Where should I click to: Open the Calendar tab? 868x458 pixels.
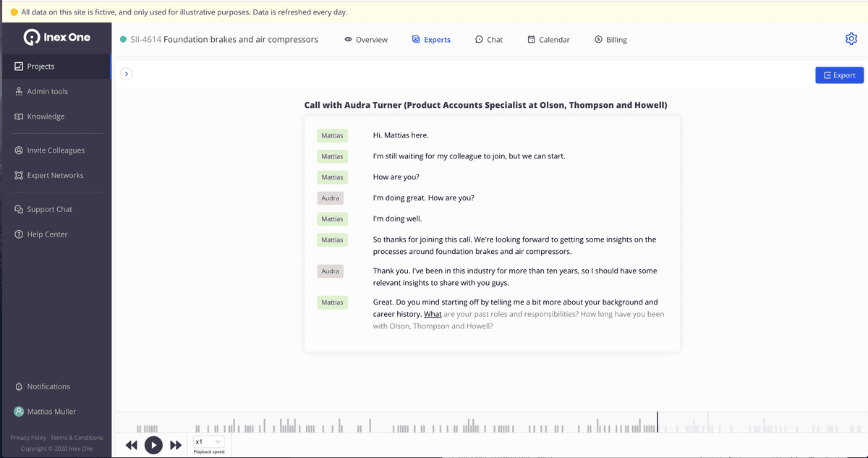click(548, 40)
